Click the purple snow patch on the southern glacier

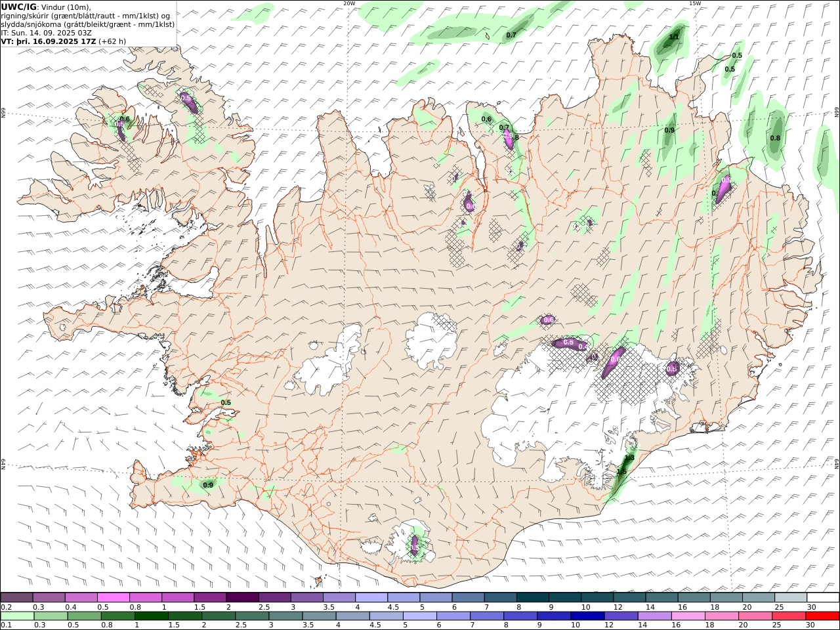click(x=414, y=544)
